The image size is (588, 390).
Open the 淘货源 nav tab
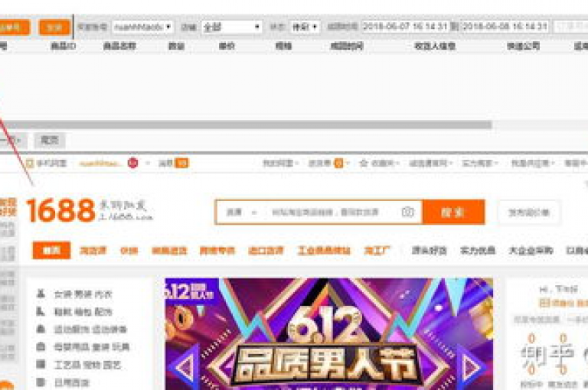tap(93, 250)
